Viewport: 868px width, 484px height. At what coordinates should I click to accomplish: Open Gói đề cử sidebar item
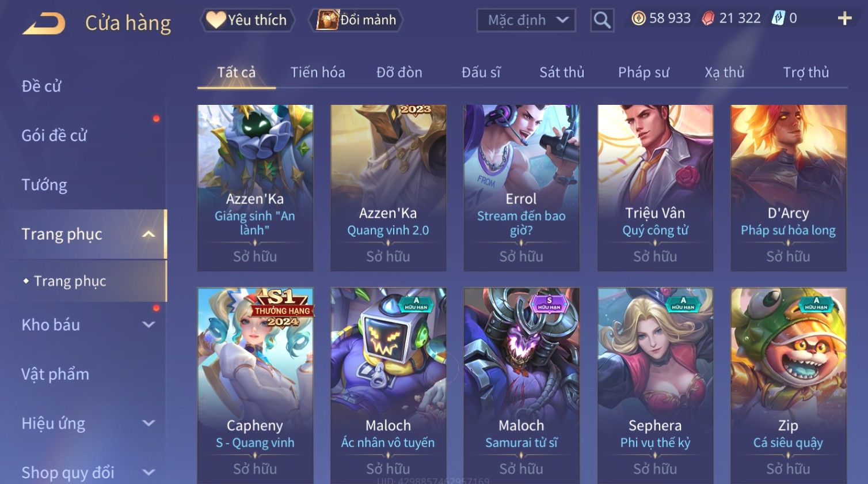54,135
